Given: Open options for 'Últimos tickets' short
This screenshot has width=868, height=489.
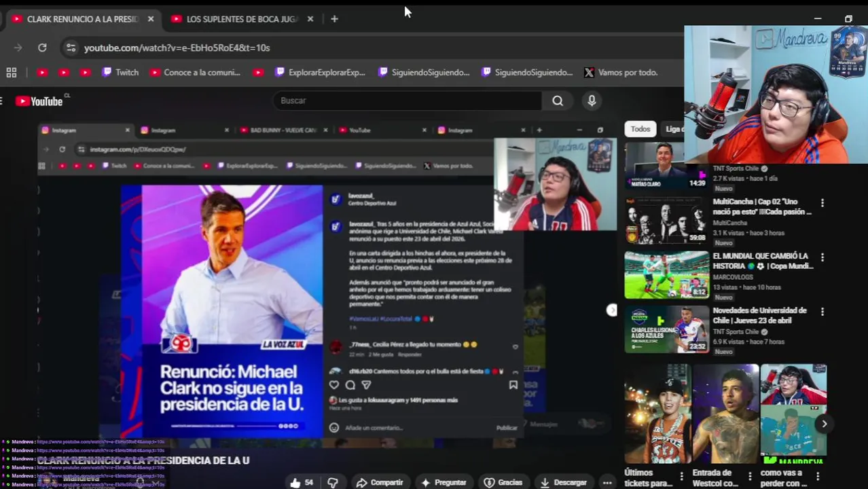Looking at the screenshot, I should (682, 477).
